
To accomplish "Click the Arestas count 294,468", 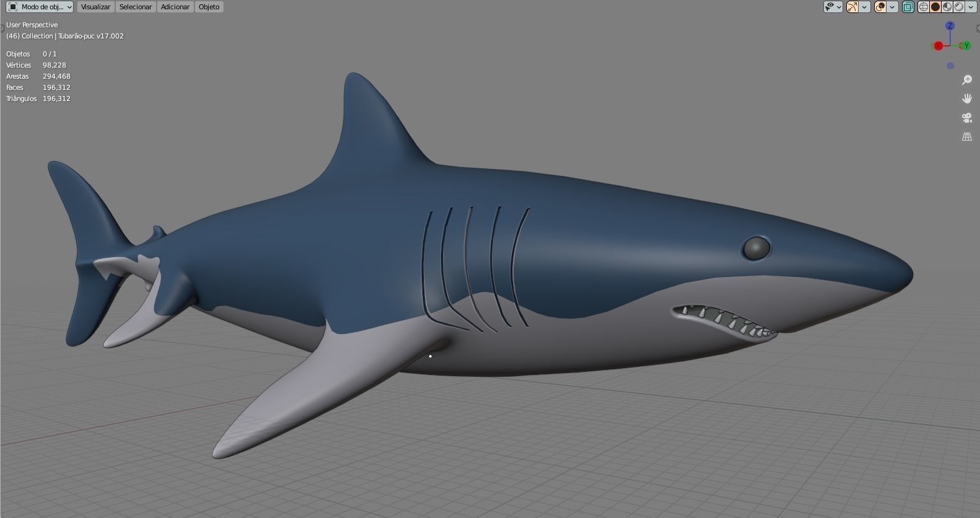I will tap(56, 76).
